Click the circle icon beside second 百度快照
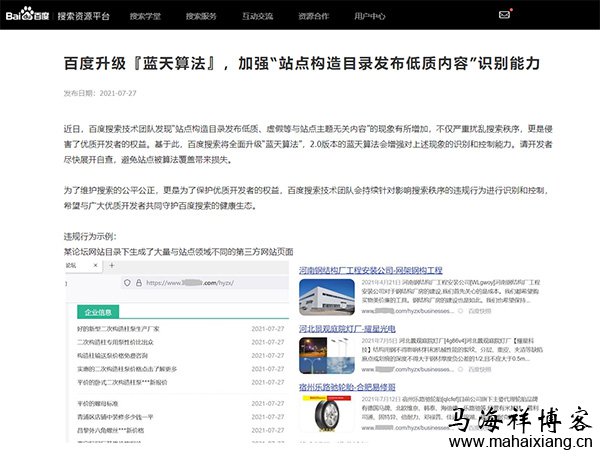Viewport: 600px width, 459px height. coord(460,369)
